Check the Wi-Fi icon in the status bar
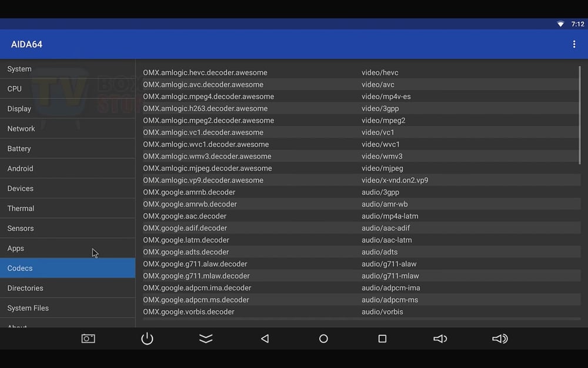 pyautogui.click(x=560, y=24)
